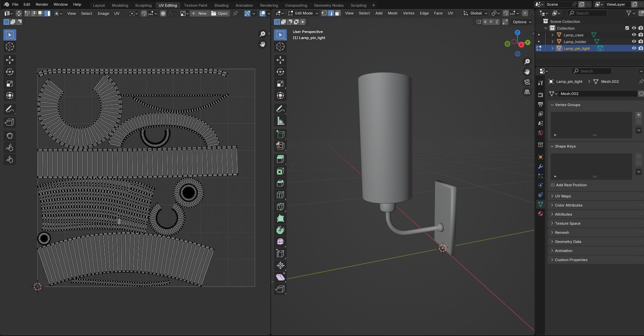644x336 pixels.
Task: Hide Lamp_case in viewport
Action: [634, 35]
